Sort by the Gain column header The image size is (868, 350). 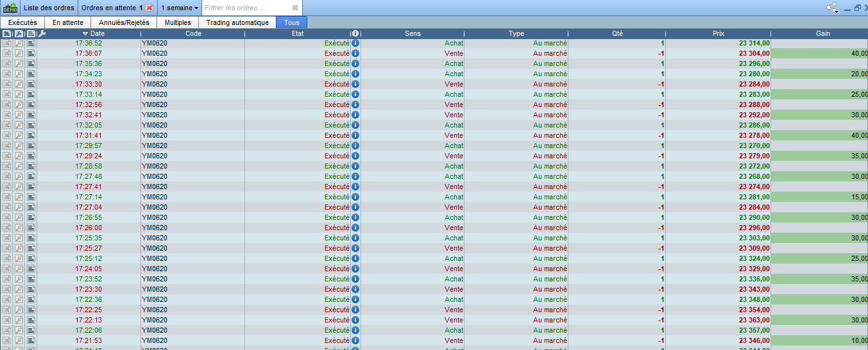(x=823, y=33)
